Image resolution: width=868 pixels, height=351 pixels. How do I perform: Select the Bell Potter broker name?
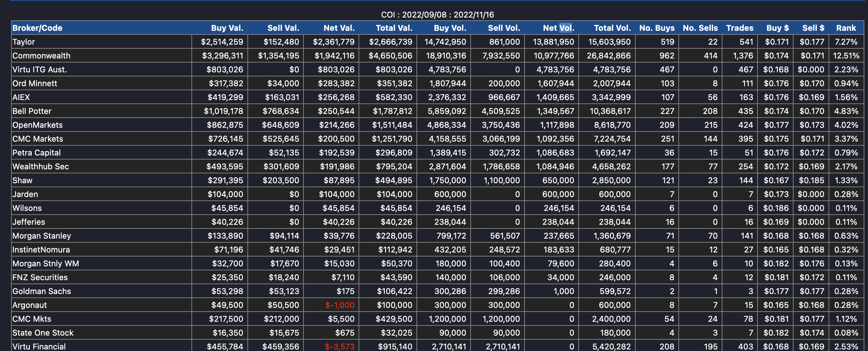point(32,111)
